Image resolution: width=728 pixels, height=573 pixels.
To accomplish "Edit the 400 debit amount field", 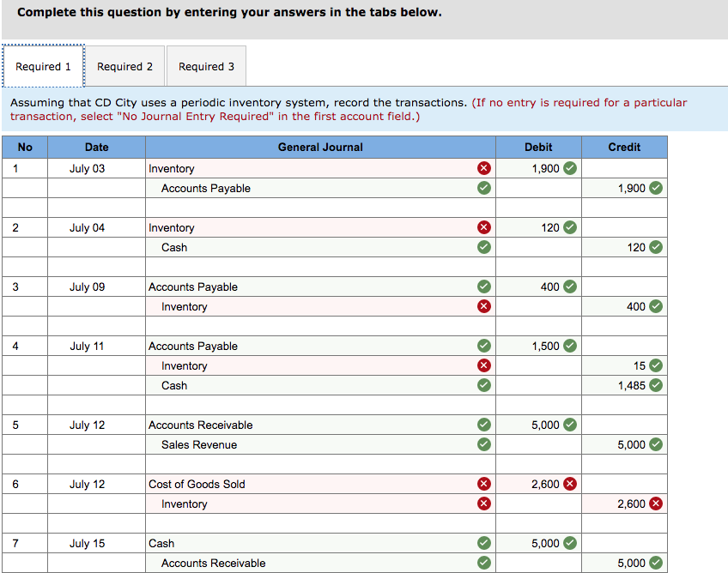I will tap(538, 286).
